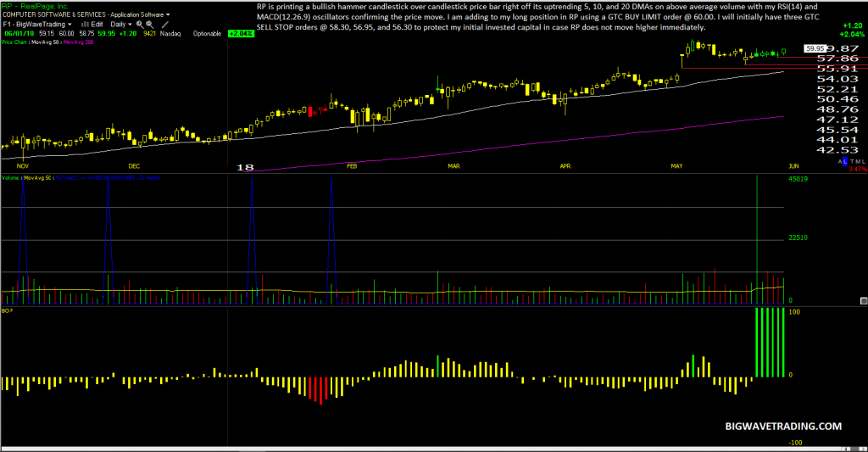Click the Edit chart button
Image resolution: width=868 pixels, height=452 pixels.
click(x=97, y=25)
